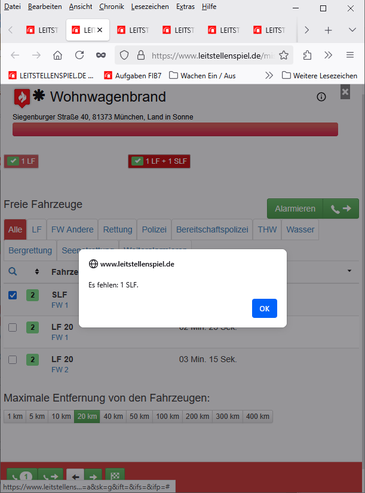Click the infinity mask icon in toolbar
The image size is (365, 493).
coord(101,55)
